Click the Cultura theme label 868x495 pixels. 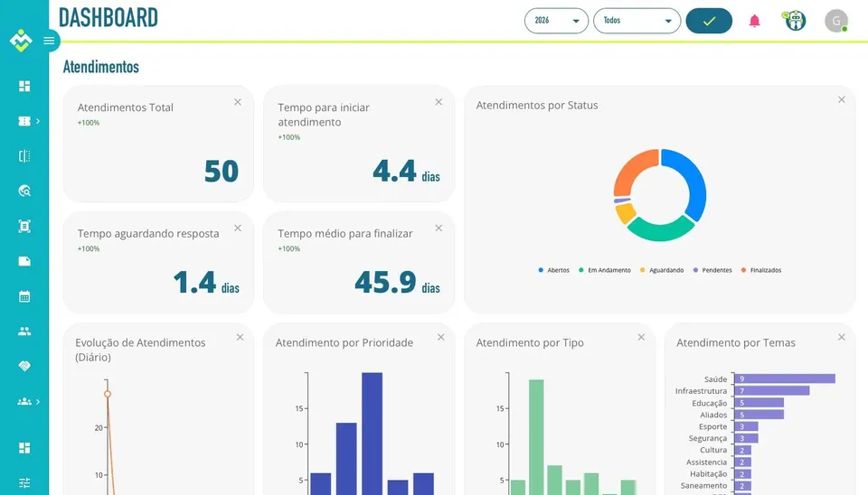(x=713, y=450)
